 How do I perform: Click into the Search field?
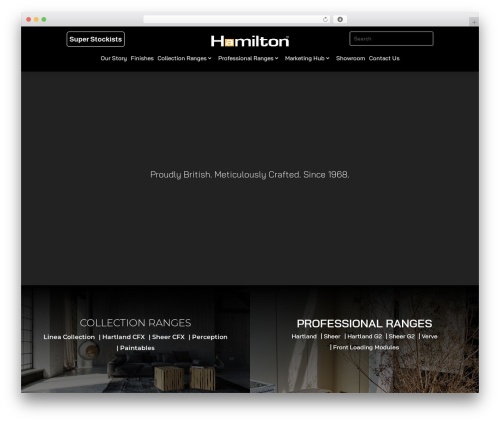(391, 39)
